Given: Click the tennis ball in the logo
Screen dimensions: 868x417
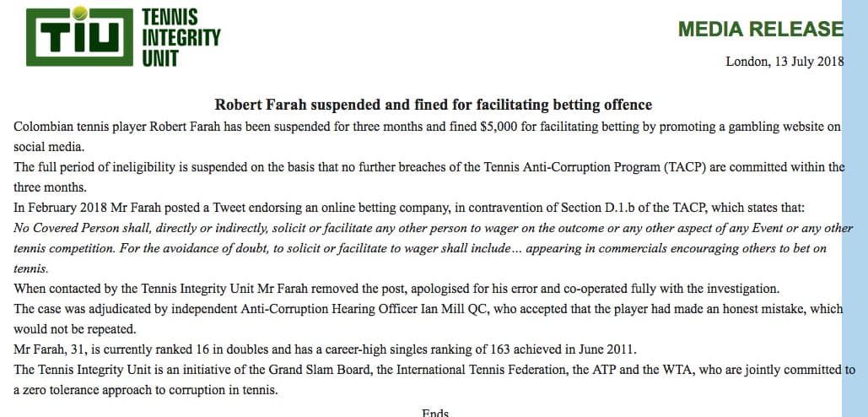Looking at the screenshot, I should pyautogui.click(x=81, y=13).
